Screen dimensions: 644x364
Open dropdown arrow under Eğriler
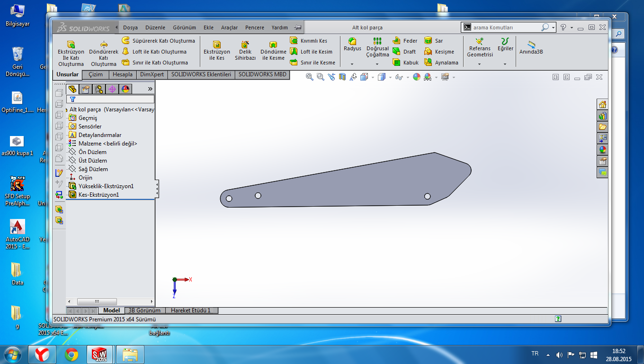(x=505, y=64)
